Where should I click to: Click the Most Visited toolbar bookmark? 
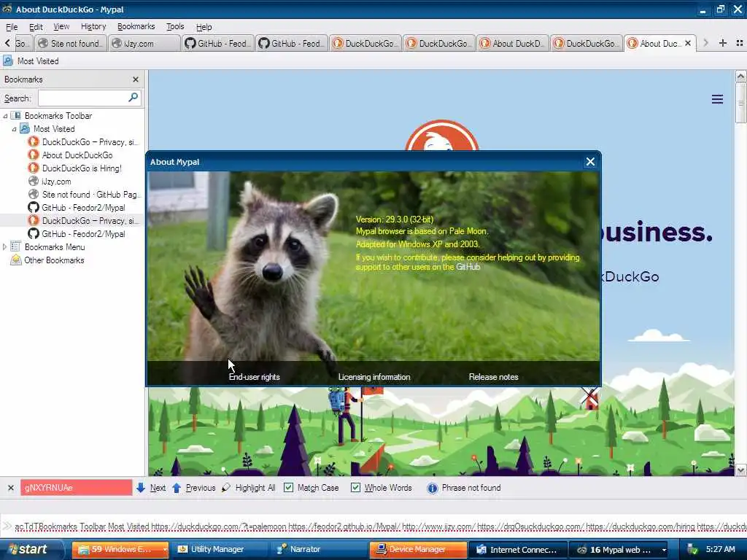31,61
